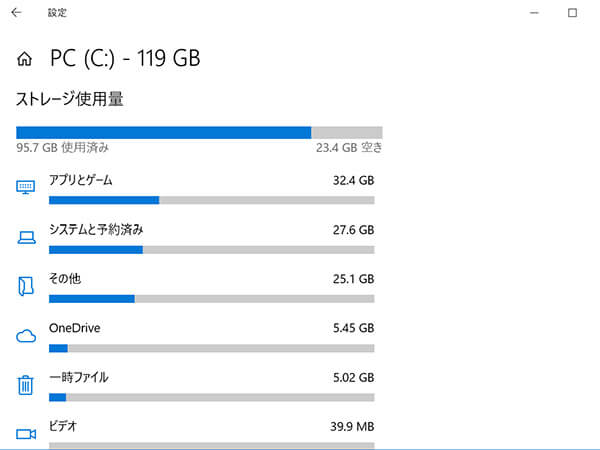The width and height of the screenshot is (600, 450).
Task: Click the back arrow in title bar
Action: click(17, 13)
